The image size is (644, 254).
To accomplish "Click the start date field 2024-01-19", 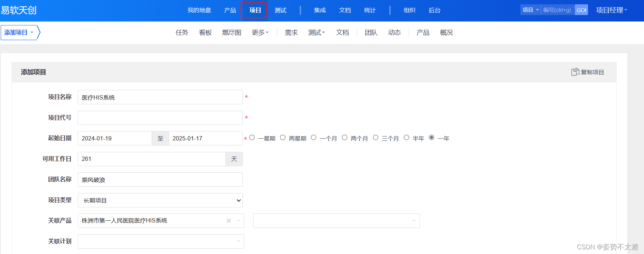I will [x=115, y=138].
